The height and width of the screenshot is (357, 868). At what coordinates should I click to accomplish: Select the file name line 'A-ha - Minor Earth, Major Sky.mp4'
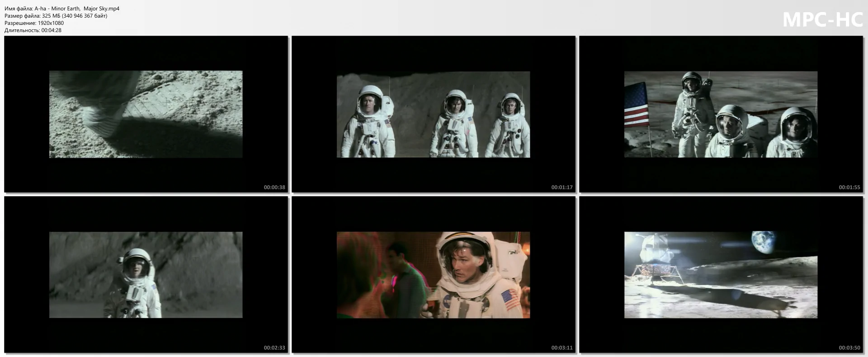[62, 9]
